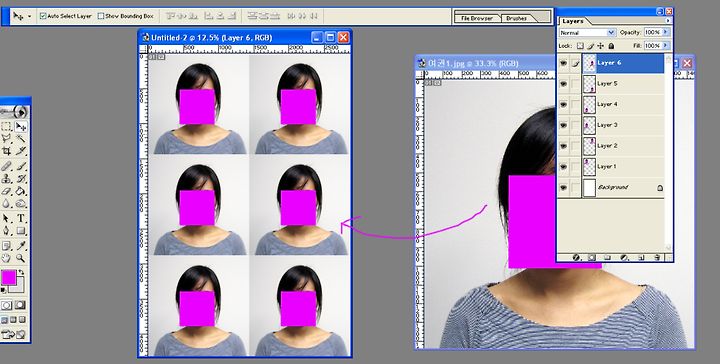720x364 pixels.
Task: Create a new layer set folder
Action: pyautogui.click(x=607, y=258)
